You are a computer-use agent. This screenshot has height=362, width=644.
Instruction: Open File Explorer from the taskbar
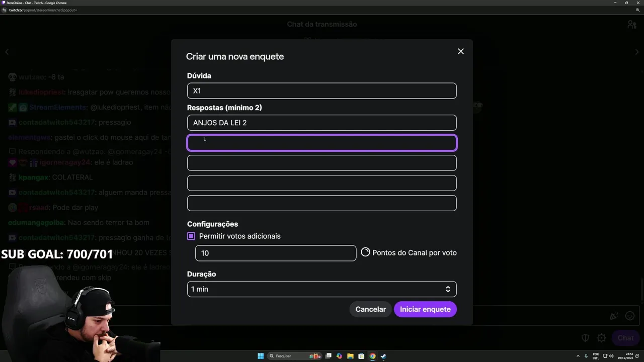coord(350,356)
